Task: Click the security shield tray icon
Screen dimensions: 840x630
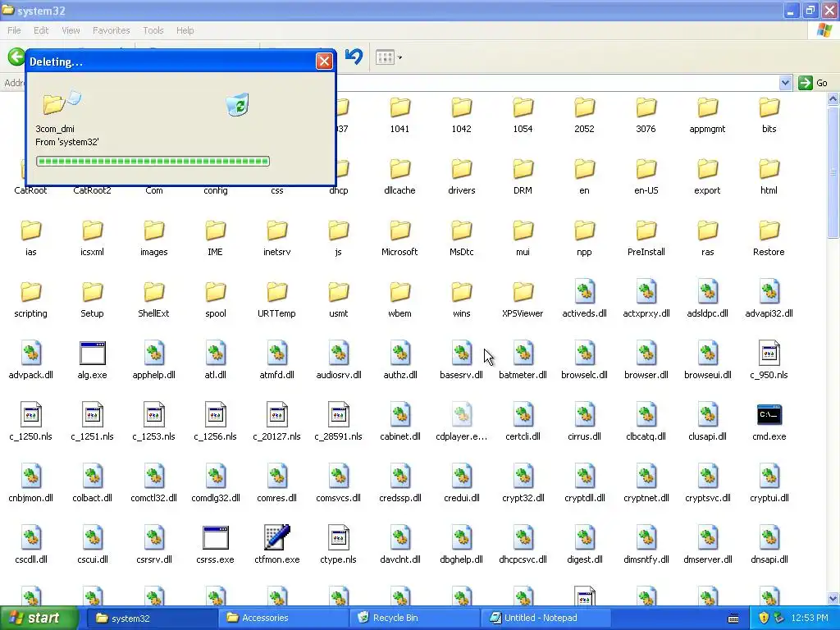Action: pyautogui.click(x=764, y=618)
